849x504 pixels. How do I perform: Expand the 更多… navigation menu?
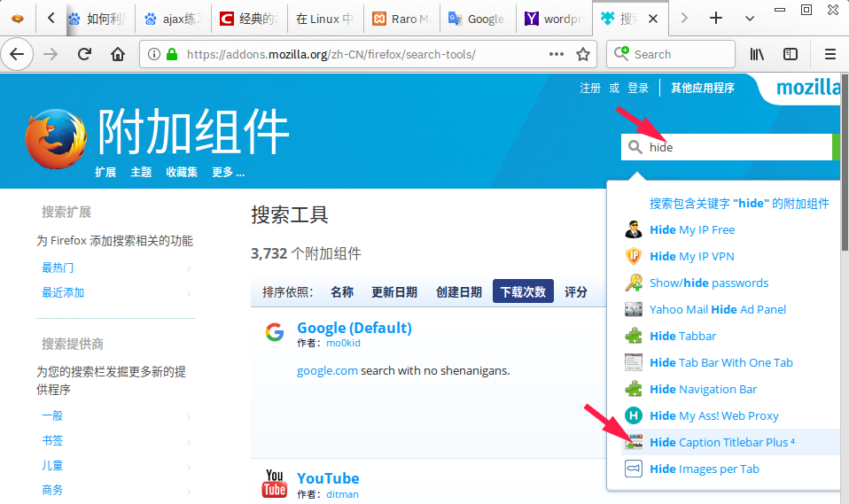coord(228,172)
